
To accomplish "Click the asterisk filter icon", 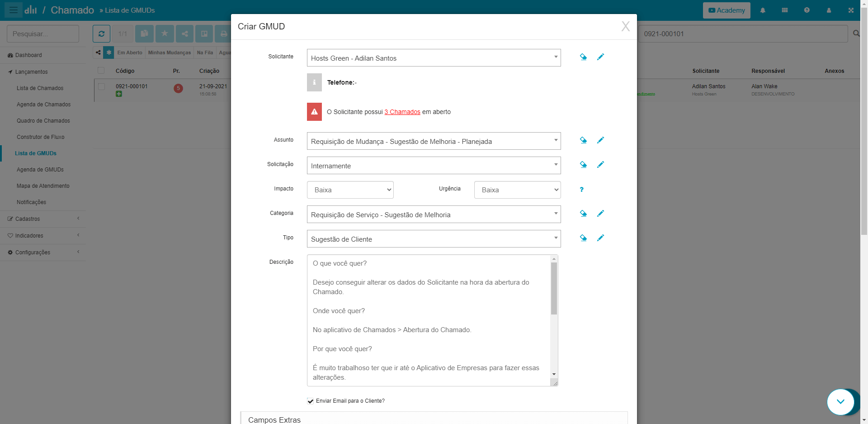I will click(108, 52).
